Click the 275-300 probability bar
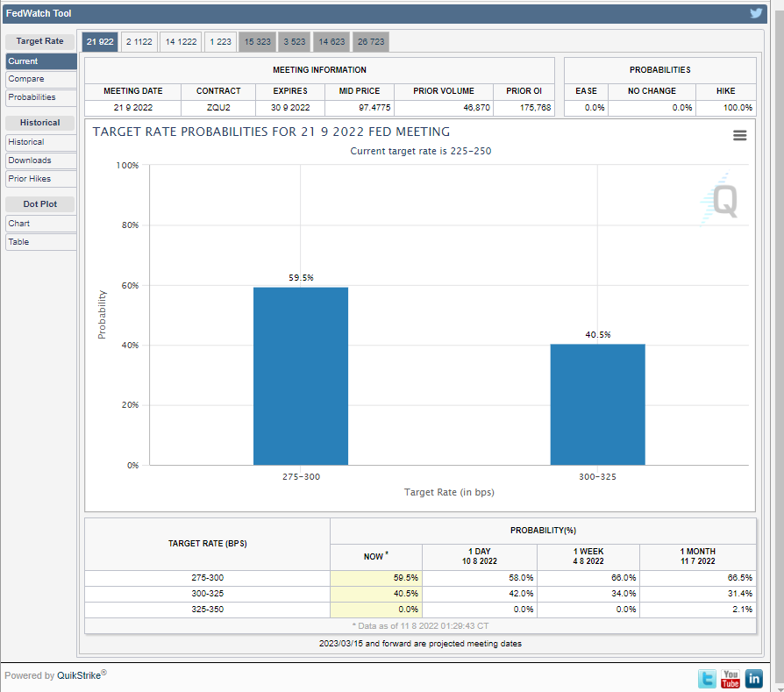The height and width of the screenshot is (692, 784). pyautogui.click(x=301, y=376)
